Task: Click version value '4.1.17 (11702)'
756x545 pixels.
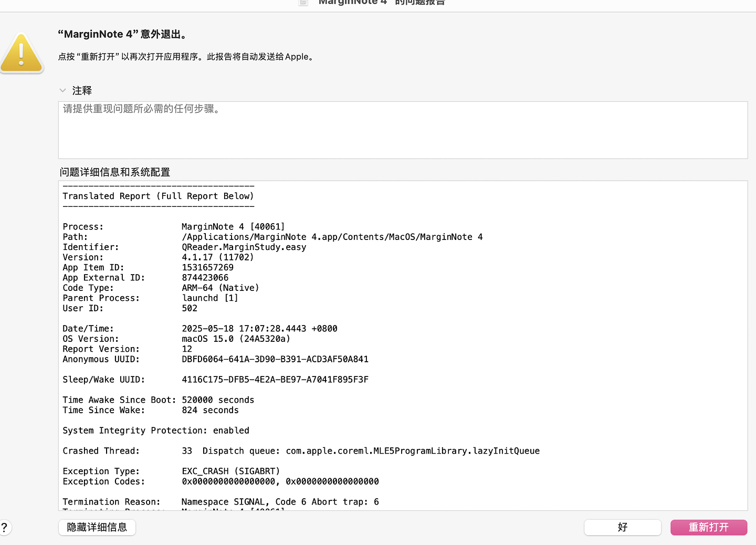Action: pyautogui.click(x=218, y=257)
